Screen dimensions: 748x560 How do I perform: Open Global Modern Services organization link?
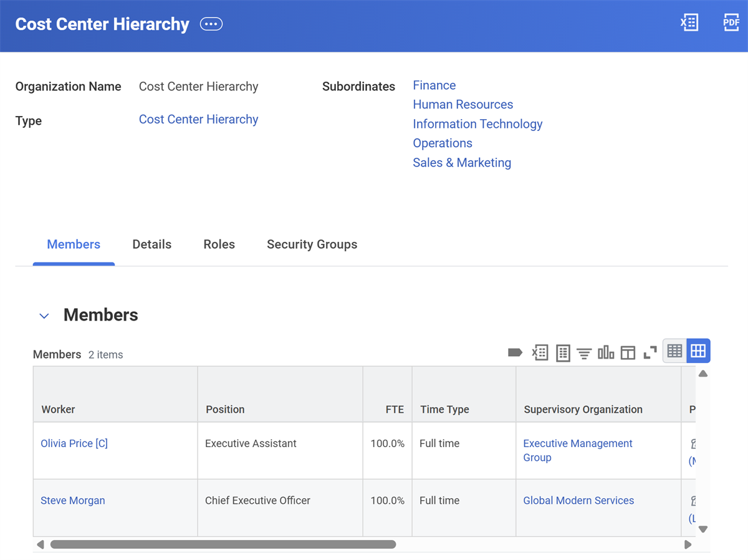coord(578,500)
